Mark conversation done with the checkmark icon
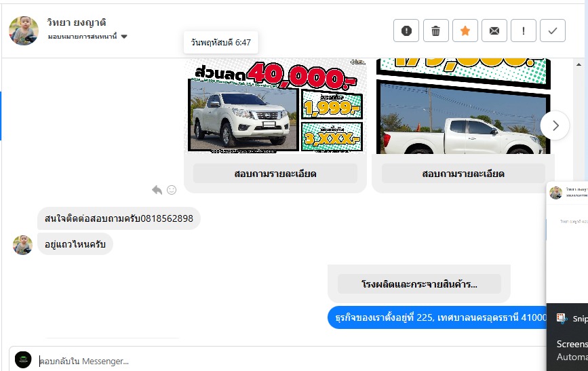Image resolution: width=588 pixels, height=371 pixels. (x=553, y=31)
